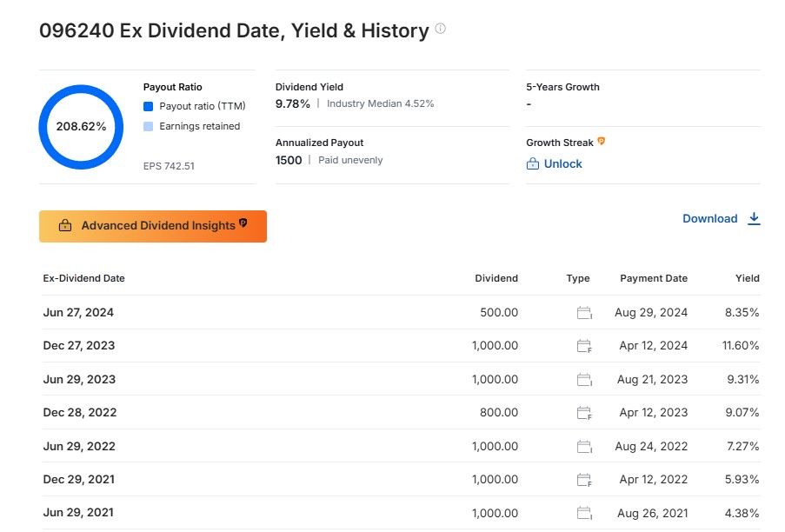Click the 800.00 dividend value
The width and height of the screenshot is (785, 532).
[x=499, y=412]
